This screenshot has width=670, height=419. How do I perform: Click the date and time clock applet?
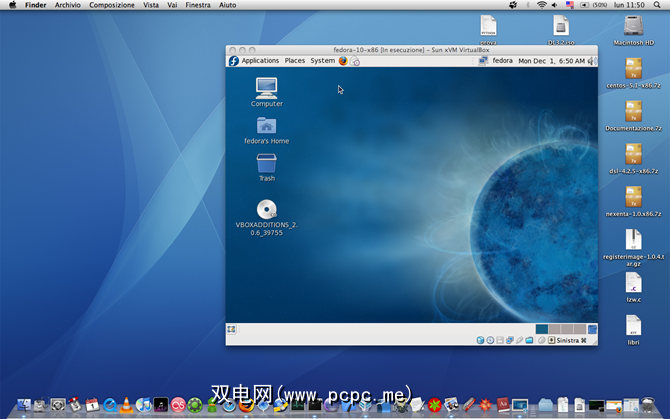point(551,61)
